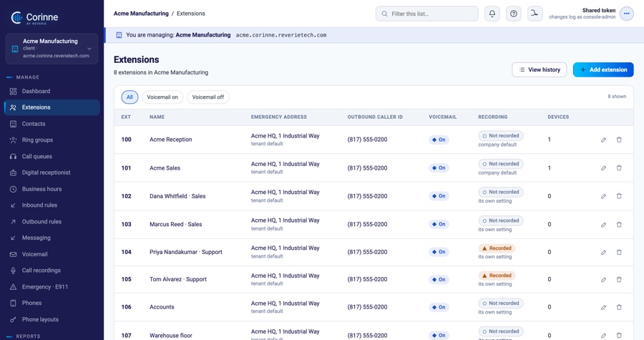Click the Business hours clock icon

pyautogui.click(x=13, y=189)
